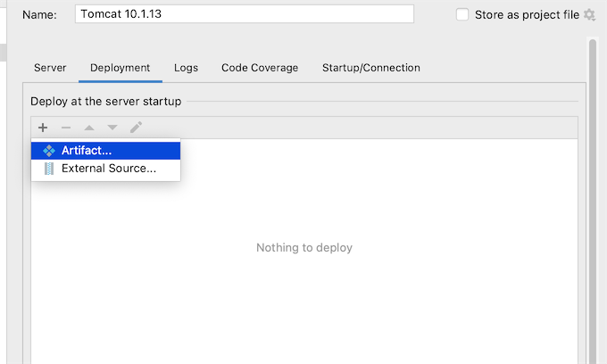Click the empty Nothing to deploy list area

coord(303,268)
